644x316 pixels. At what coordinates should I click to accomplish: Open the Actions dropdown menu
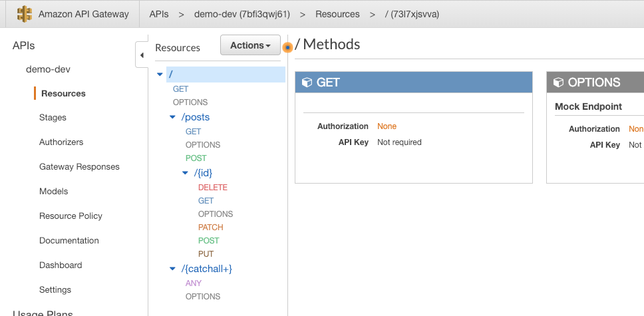(250, 45)
